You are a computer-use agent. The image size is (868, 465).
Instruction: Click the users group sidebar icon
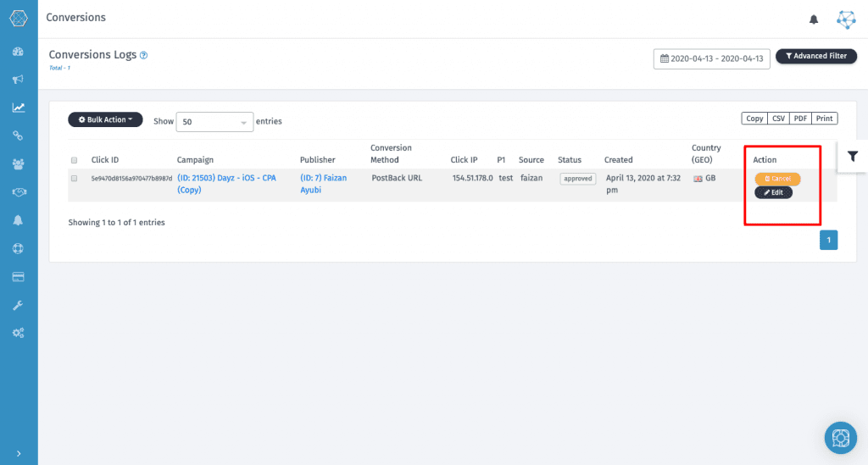pyautogui.click(x=18, y=163)
